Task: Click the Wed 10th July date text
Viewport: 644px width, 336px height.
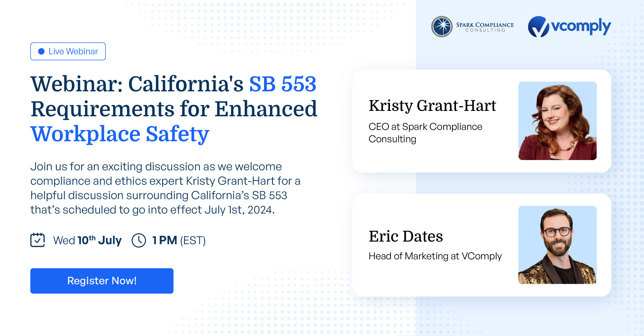Action: pyautogui.click(x=87, y=240)
